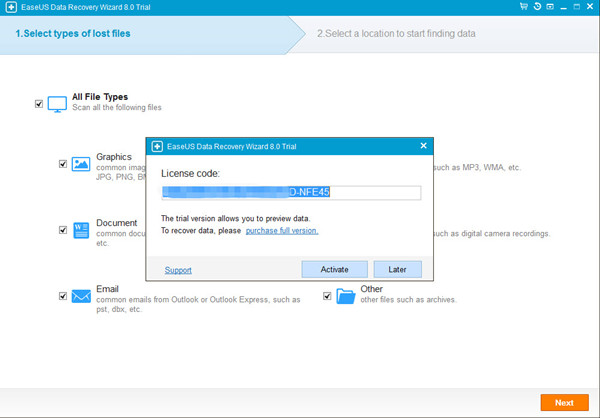Open the title bar dropdown menu icon
Viewport: 600px width, 418px height.
[x=550, y=7]
